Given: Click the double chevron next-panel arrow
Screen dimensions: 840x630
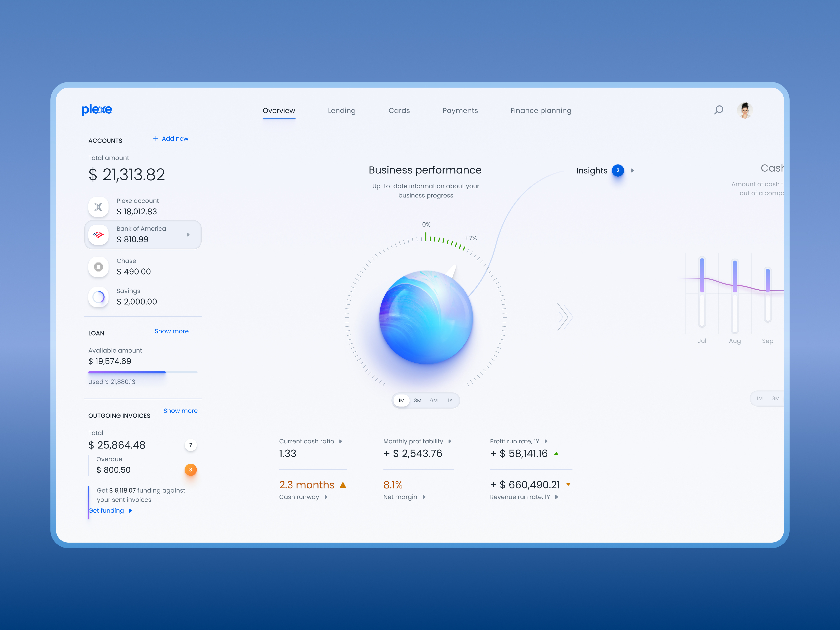Looking at the screenshot, I should coord(565,317).
